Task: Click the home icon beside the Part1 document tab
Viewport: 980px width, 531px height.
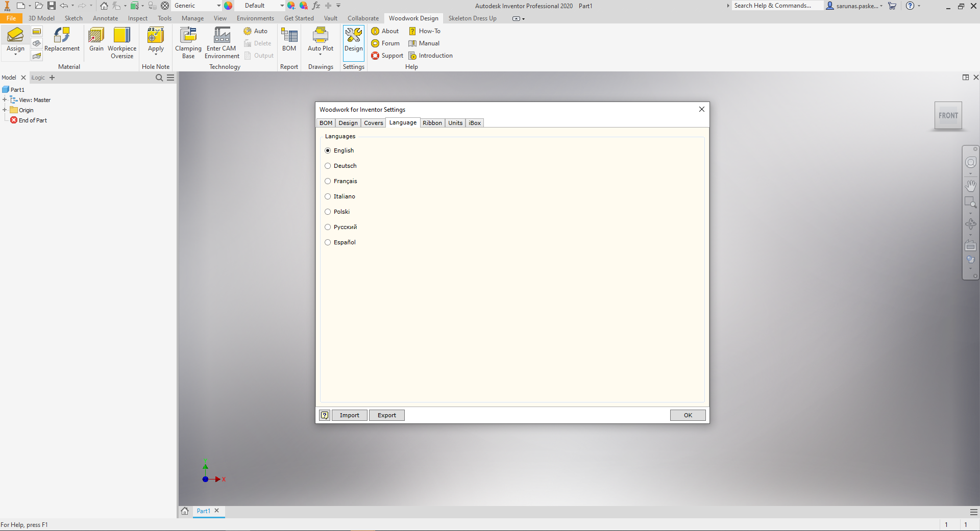Action: [x=185, y=511]
